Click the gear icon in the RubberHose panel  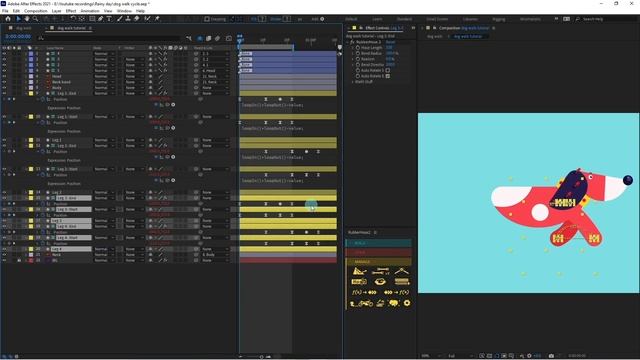click(x=407, y=303)
